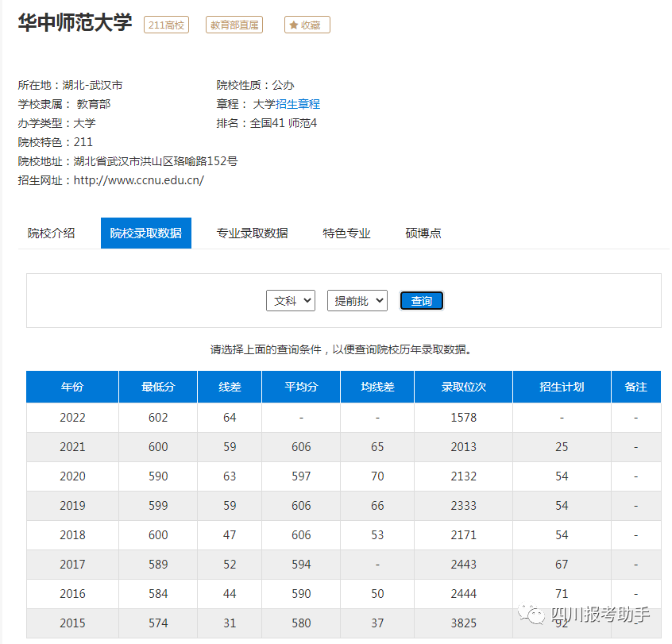Screen dimensions: 672x644
Task: Expand the 文科 subject dropdown
Action: (291, 301)
